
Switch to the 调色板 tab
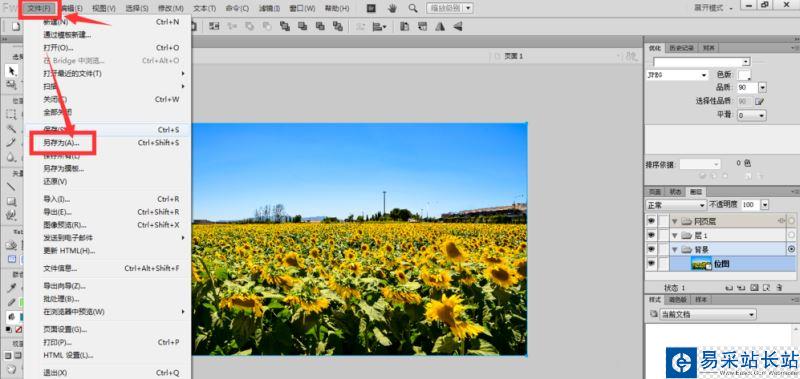coord(677,299)
